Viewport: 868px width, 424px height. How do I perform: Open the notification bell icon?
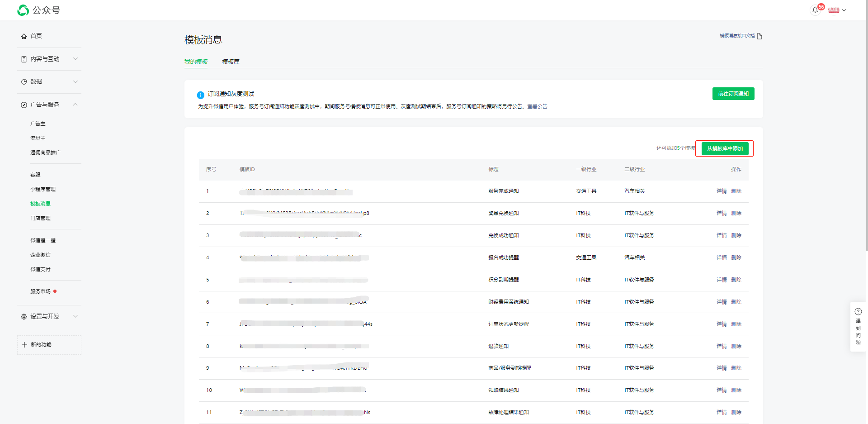[x=815, y=10]
